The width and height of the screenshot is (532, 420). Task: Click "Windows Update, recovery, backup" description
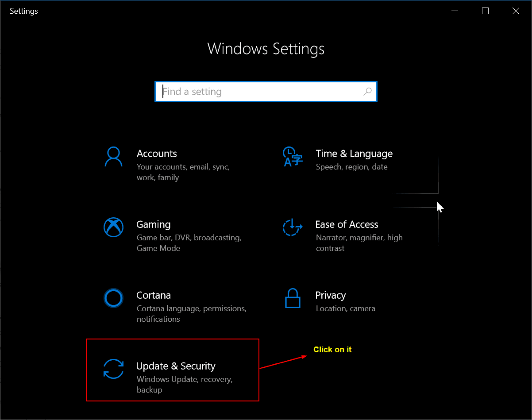tap(185, 385)
